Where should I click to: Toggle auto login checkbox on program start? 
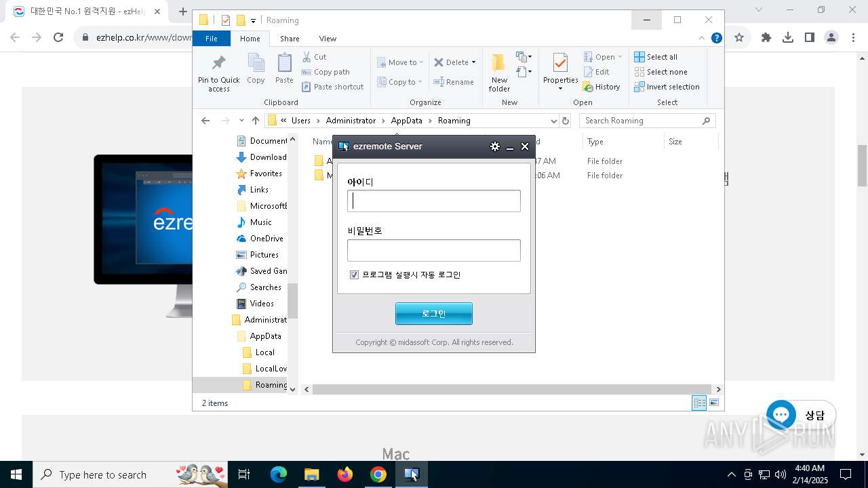pyautogui.click(x=354, y=275)
